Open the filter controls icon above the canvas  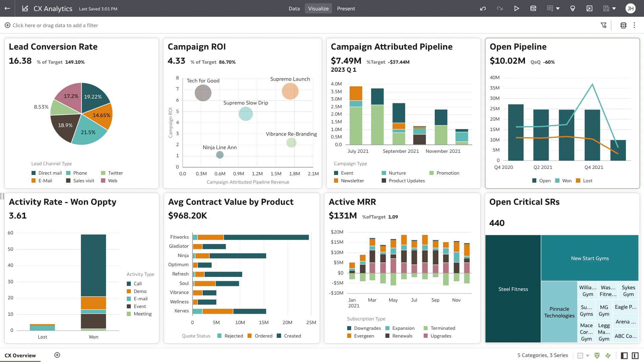coord(604,25)
